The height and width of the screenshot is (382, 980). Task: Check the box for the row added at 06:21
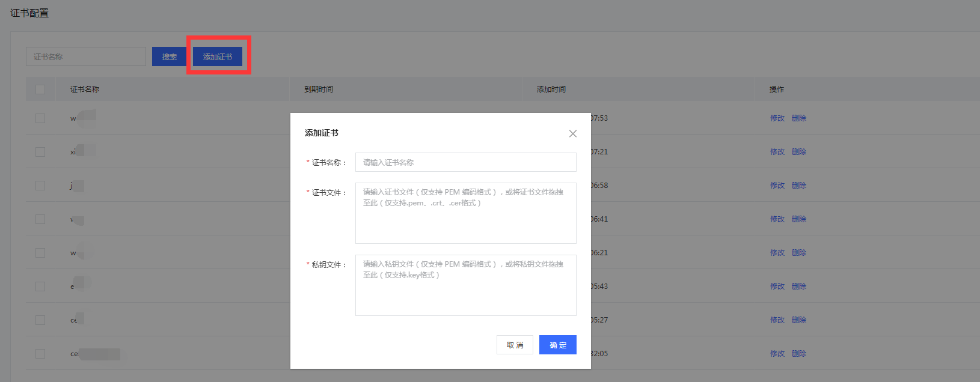coord(40,253)
